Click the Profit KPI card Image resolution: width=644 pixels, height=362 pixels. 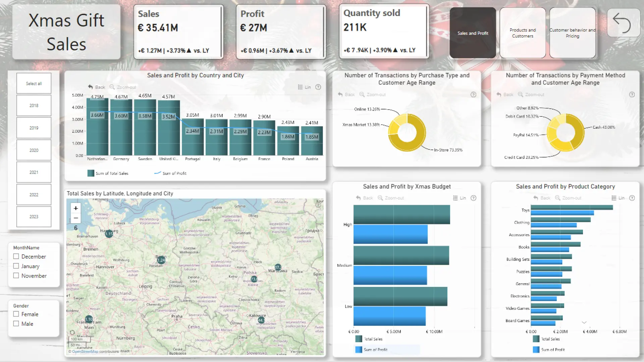[281, 32]
